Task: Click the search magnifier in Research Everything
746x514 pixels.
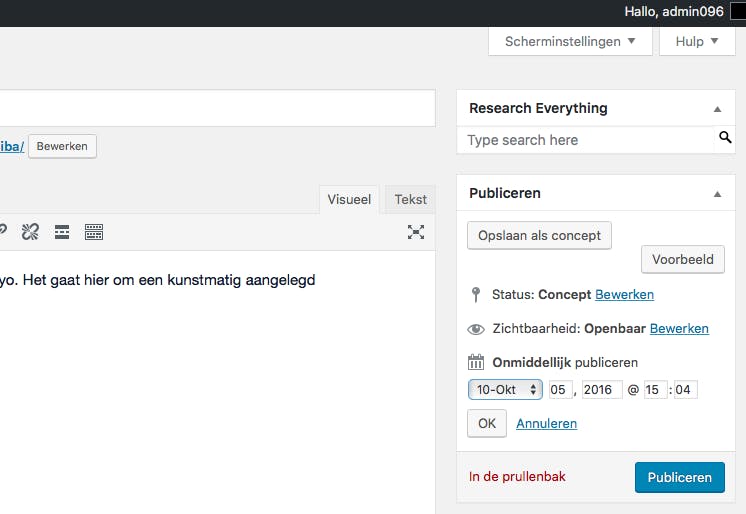Action: point(725,138)
